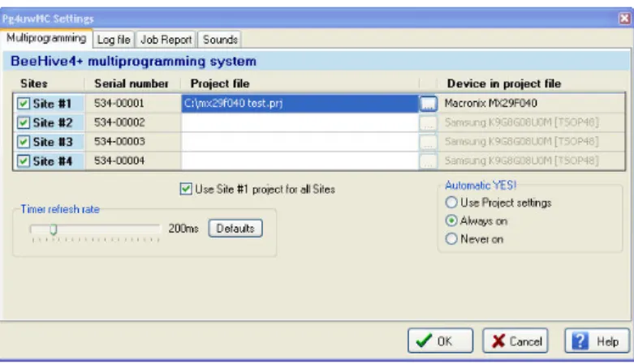Click browse button in Site #3 row

(x=428, y=142)
